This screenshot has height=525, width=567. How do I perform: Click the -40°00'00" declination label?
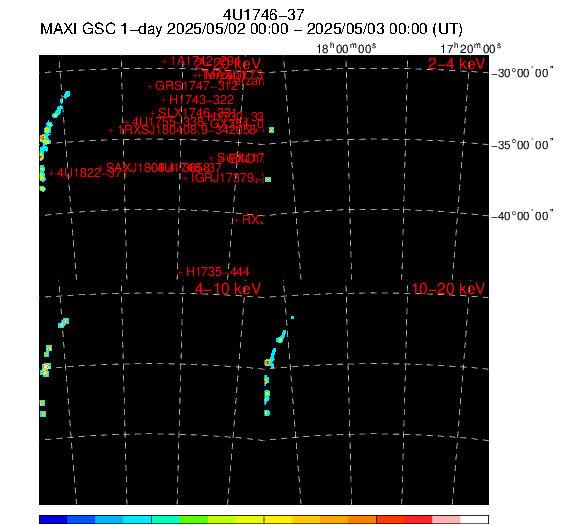pyautogui.click(x=522, y=216)
